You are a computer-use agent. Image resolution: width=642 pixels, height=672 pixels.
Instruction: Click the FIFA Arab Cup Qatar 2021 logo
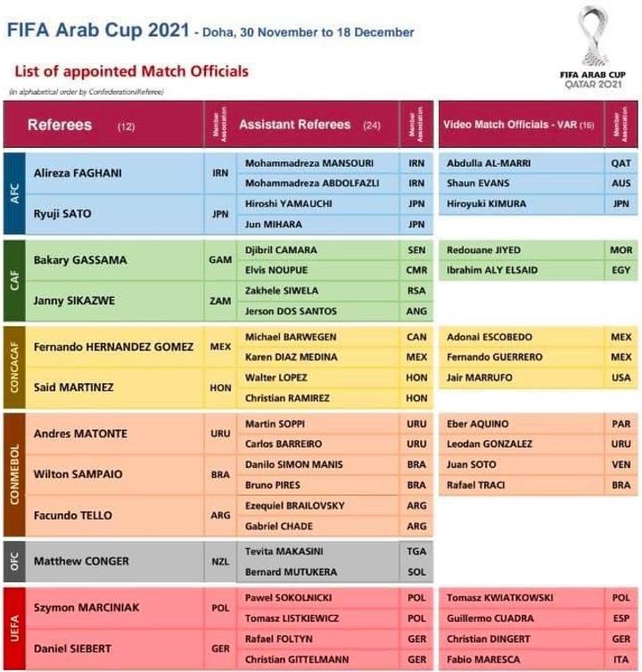(x=593, y=47)
